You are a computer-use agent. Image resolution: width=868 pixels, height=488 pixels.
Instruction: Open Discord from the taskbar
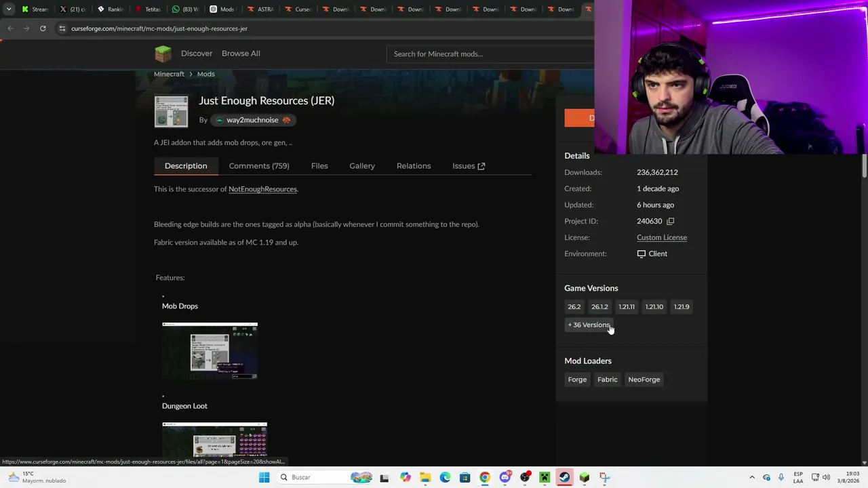coord(505,477)
